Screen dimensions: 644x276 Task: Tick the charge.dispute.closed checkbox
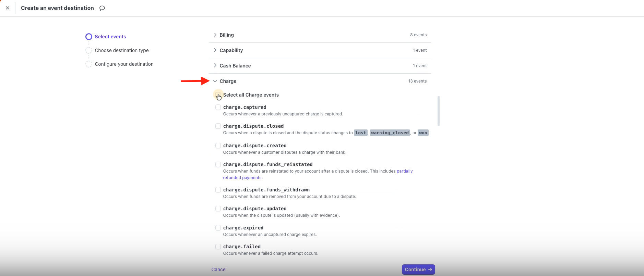pyautogui.click(x=218, y=126)
